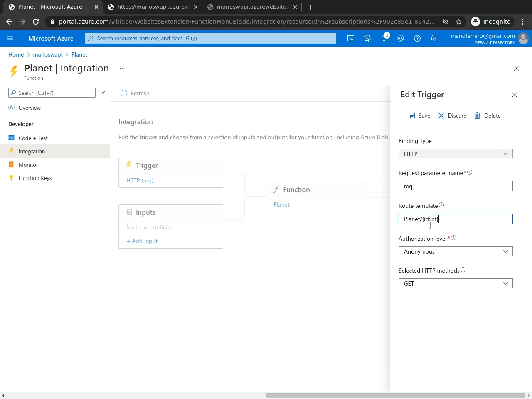Select the Code + Test sidebar icon
Screen dimensions: 532x399
[x=11, y=138]
